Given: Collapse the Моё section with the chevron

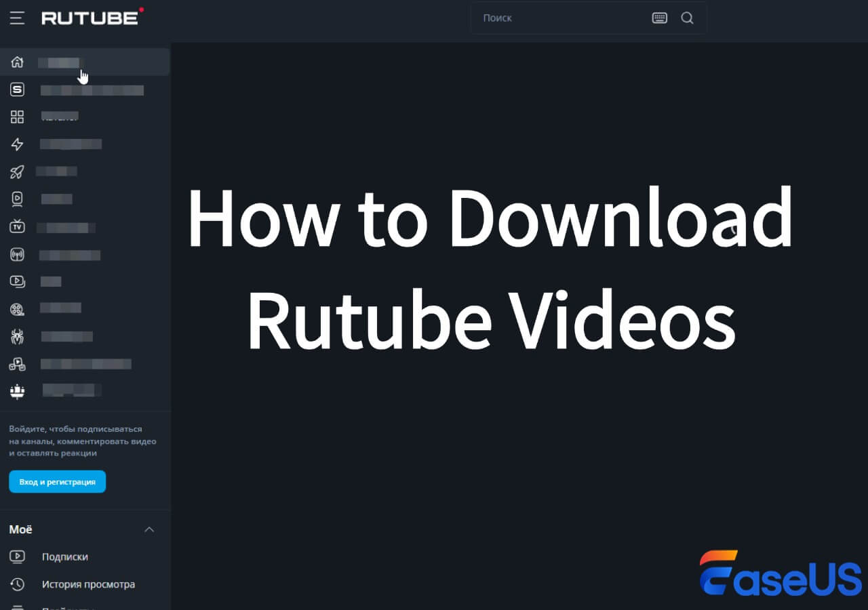Looking at the screenshot, I should [x=150, y=529].
